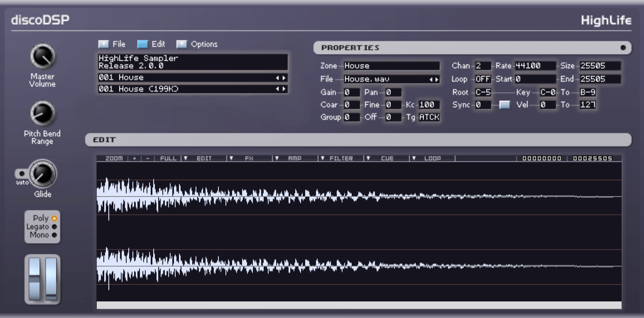Click the 001 House (199K) zone selector
The image size is (644, 318).
pyautogui.click(x=193, y=89)
